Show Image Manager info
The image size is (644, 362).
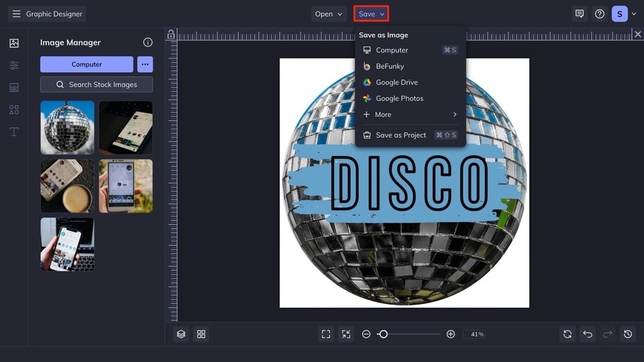(148, 42)
